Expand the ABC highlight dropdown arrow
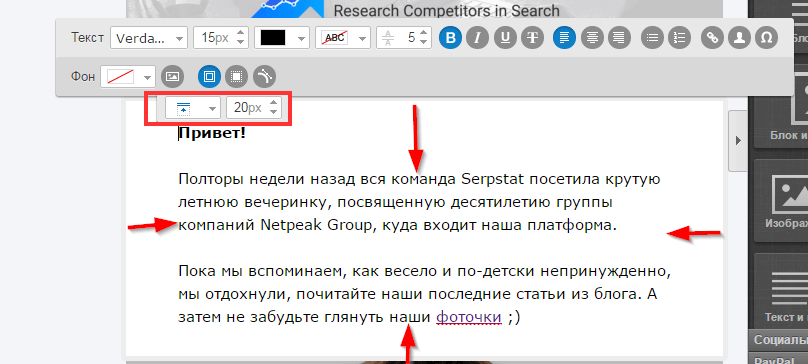808x364 pixels. click(362, 38)
